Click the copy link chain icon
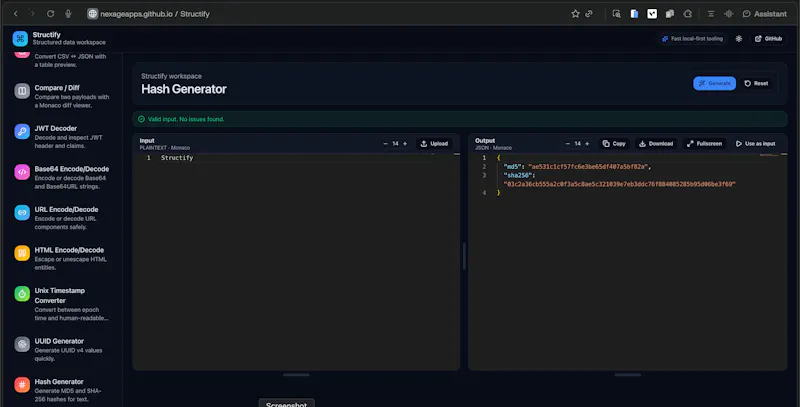800x407 pixels. (x=589, y=14)
